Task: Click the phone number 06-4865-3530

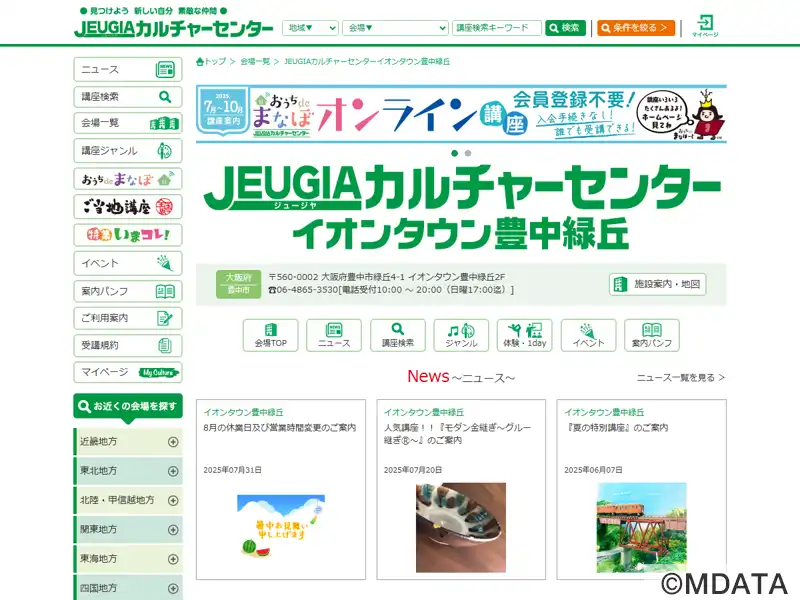Action: [x=308, y=290]
